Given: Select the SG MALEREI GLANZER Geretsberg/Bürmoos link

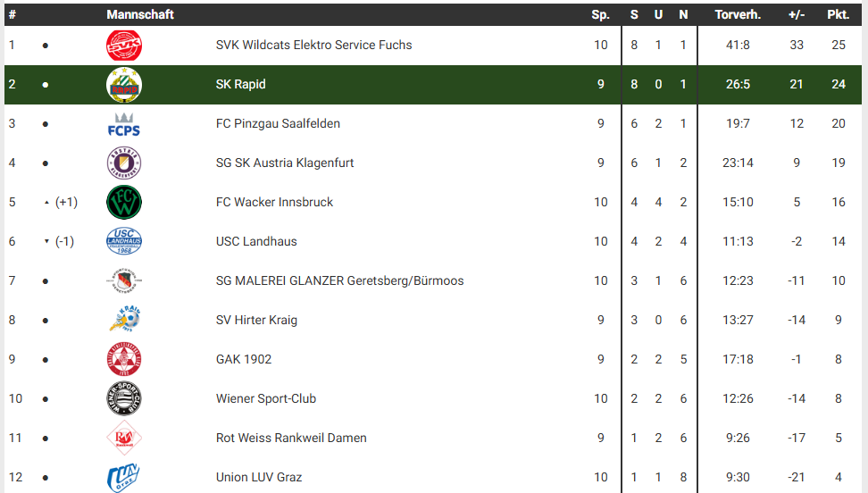Looking at the screenshot, I should click(x=339, y=280).
